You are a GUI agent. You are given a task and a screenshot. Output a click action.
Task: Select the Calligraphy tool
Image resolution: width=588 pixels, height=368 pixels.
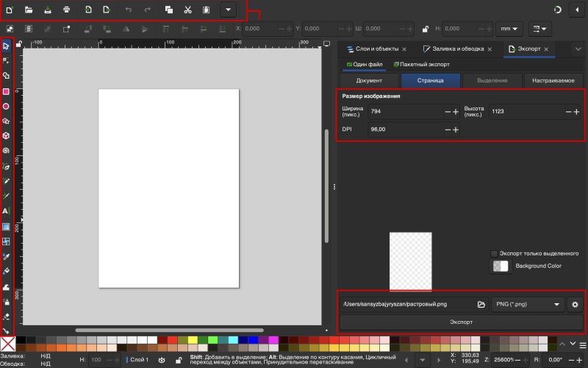(x=6, y=196)
